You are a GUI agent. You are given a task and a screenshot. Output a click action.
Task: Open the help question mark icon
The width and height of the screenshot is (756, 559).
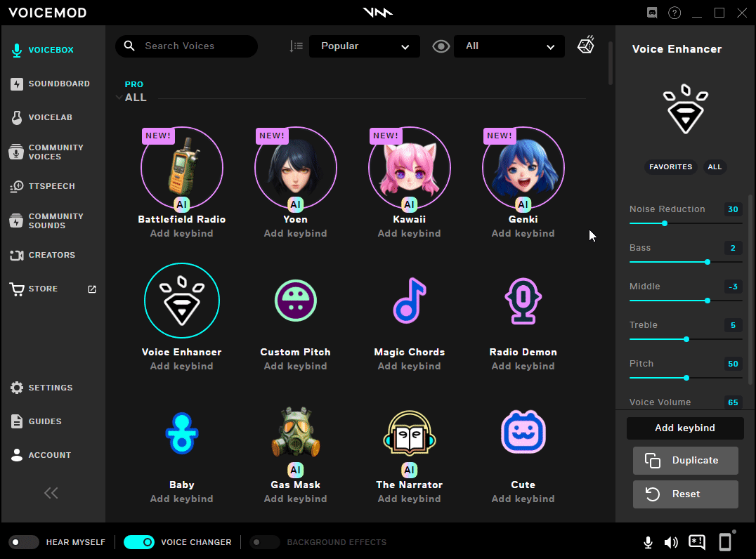[x=675, y=12]
